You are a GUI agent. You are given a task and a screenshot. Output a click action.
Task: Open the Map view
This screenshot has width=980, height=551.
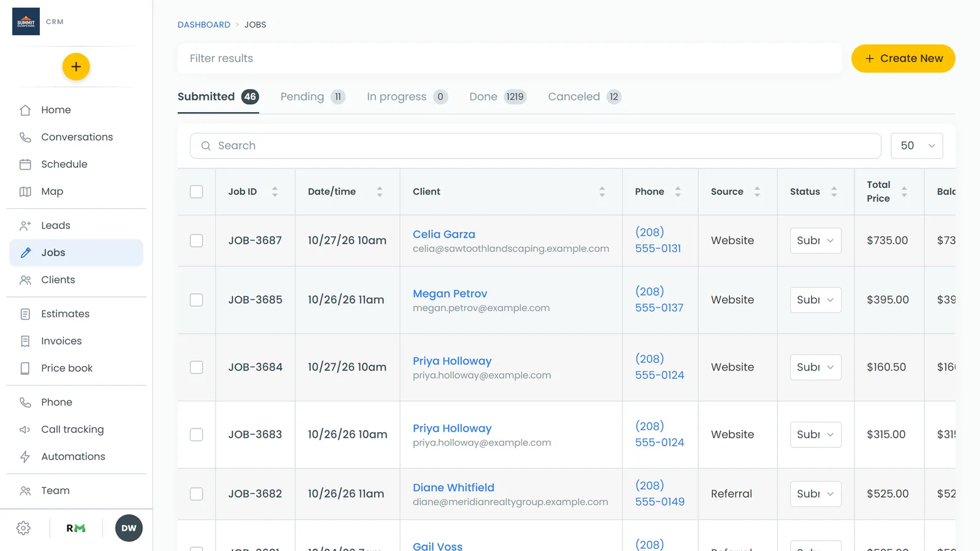coord(76,192)
